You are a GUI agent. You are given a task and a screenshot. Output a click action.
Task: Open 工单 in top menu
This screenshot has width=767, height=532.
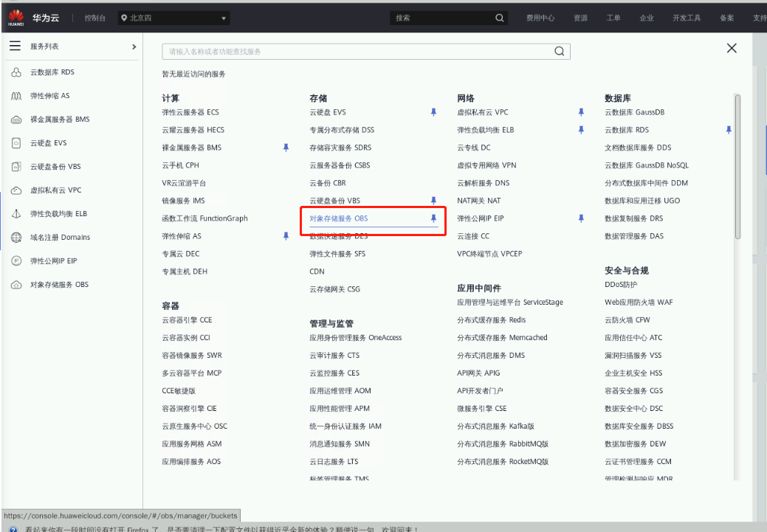click(x=613, y=18)
